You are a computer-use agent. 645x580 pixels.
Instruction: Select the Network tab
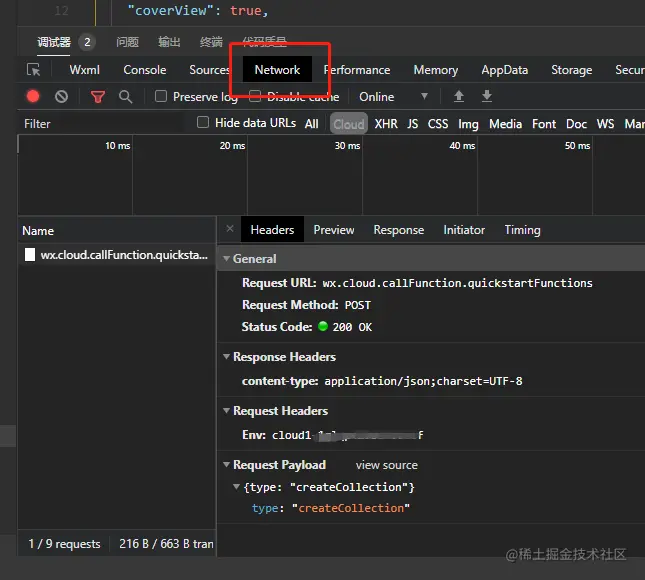coord(277,70)
